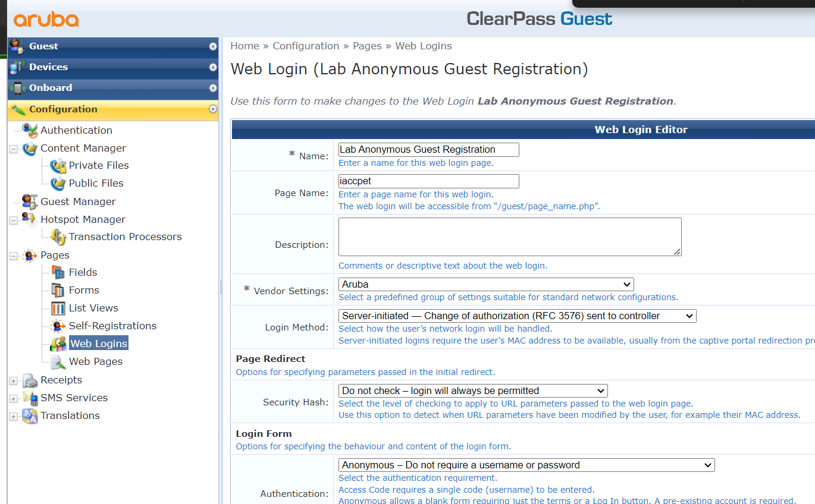Click the Page Name field 'iaccpet'
Image resolution: width=815 pixels, height=504 pixels.
pyautogui.click(x=429, y=181)
